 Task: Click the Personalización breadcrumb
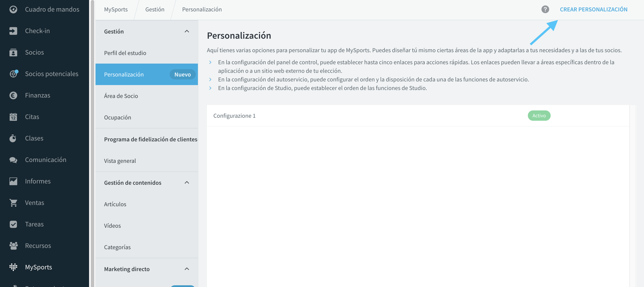(x=202, y=9)
